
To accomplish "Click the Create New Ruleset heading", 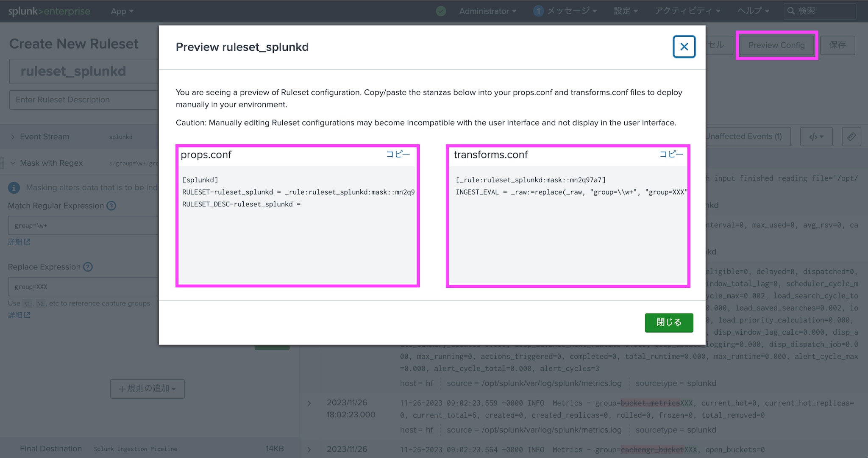I will tap(74, 44).
